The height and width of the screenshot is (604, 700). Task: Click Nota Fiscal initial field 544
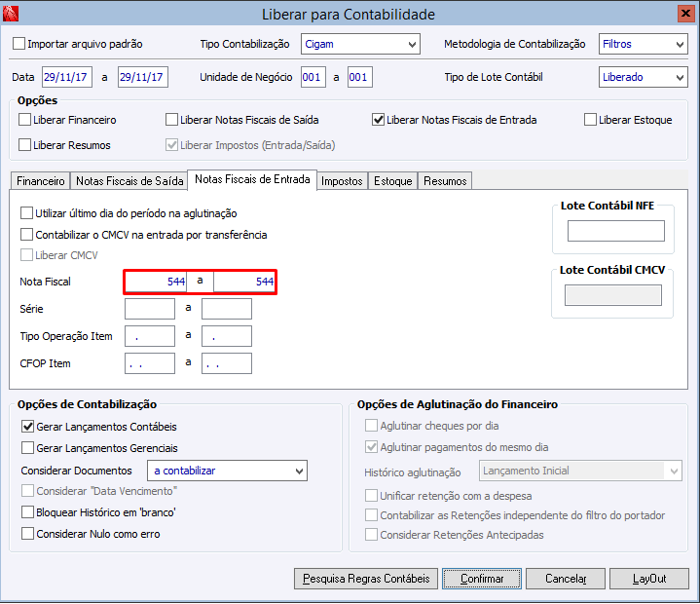click(x=156, y=282)
